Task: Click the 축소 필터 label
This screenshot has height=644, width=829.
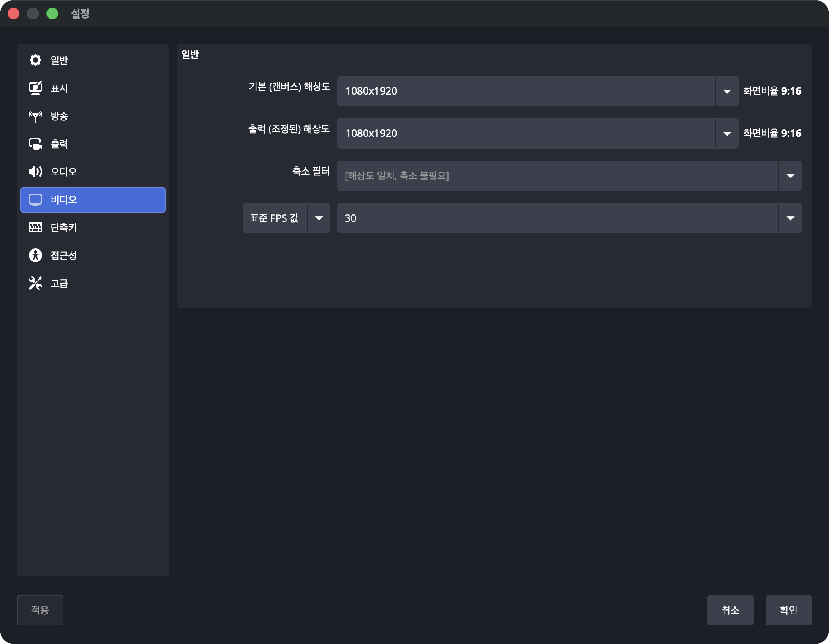Action: (311, 171)
